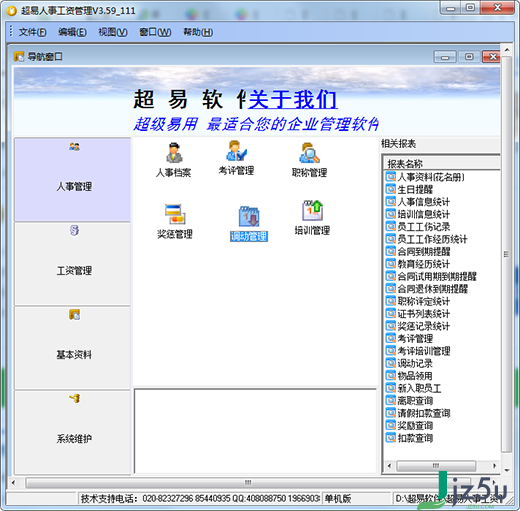
Task: Click report list scroll-left arrow
Action: [389, 466]
